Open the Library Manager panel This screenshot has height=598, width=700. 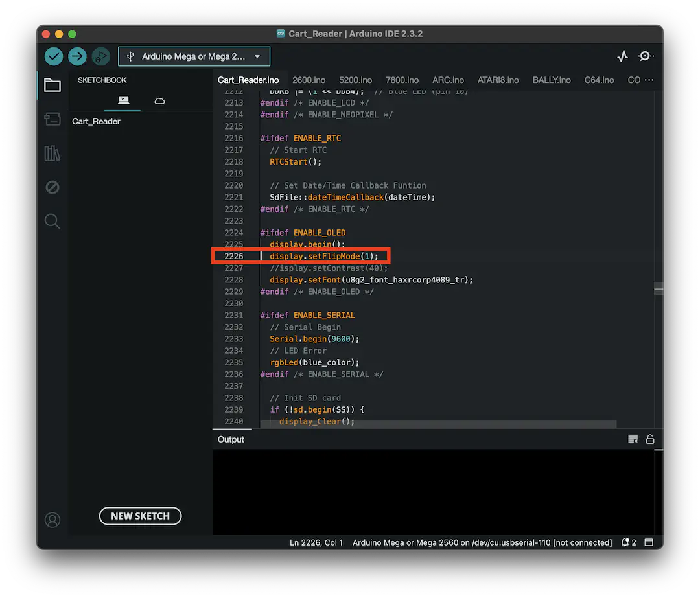[x=52, y=153]
